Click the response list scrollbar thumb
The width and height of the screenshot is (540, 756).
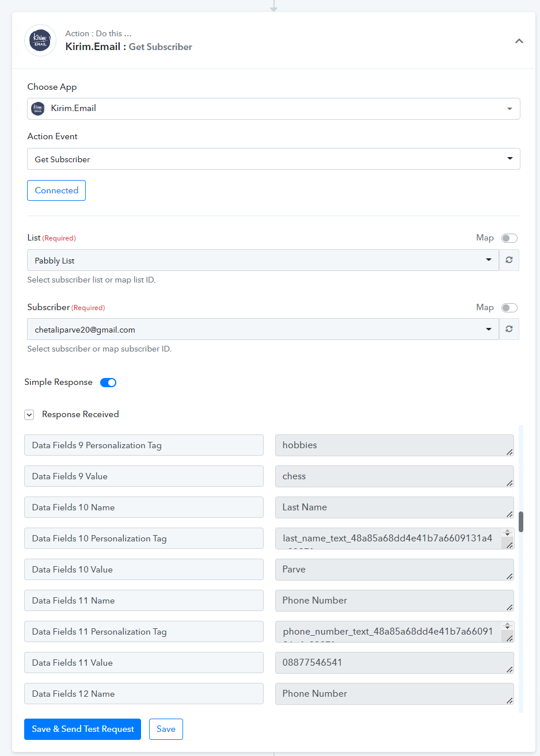coord(521,522)
